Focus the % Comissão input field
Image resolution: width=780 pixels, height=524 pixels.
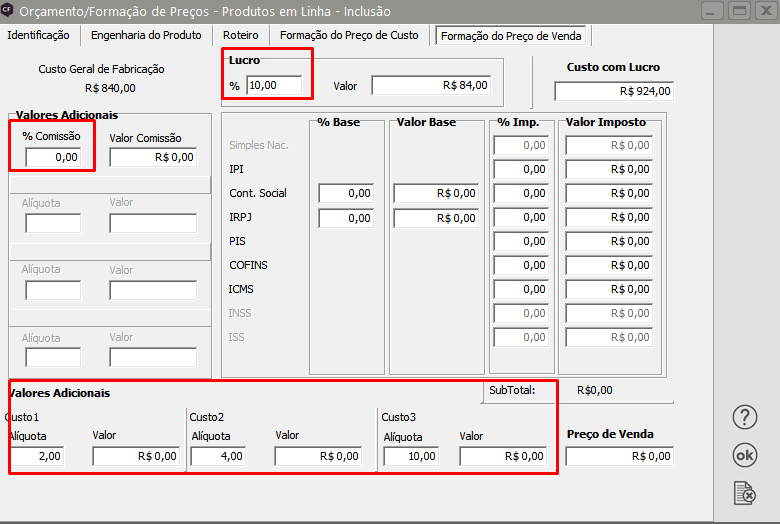point(53,157)
